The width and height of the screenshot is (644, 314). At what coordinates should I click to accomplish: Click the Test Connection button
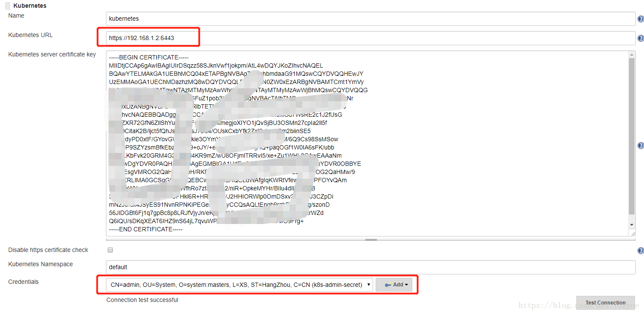tap(605, 302)
